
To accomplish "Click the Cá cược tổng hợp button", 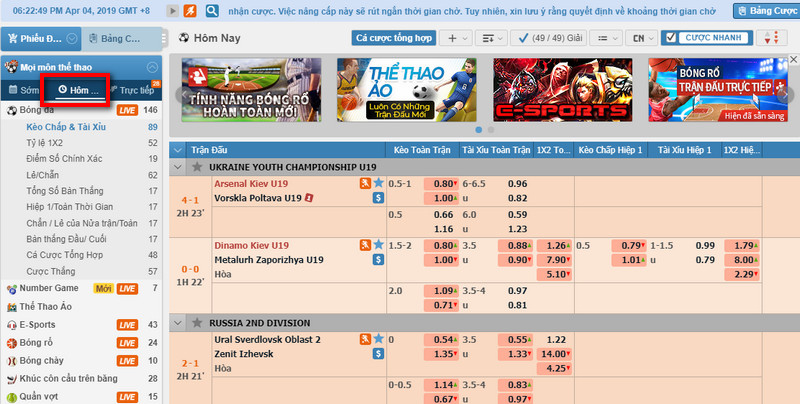I will pyautogui.click(x=393, y=38).
